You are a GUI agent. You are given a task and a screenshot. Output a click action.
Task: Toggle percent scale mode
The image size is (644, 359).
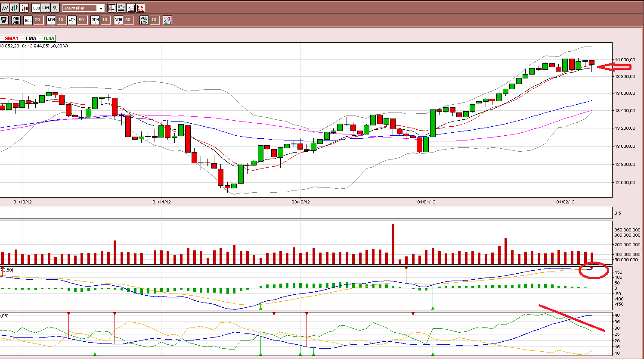coord(55,8)
